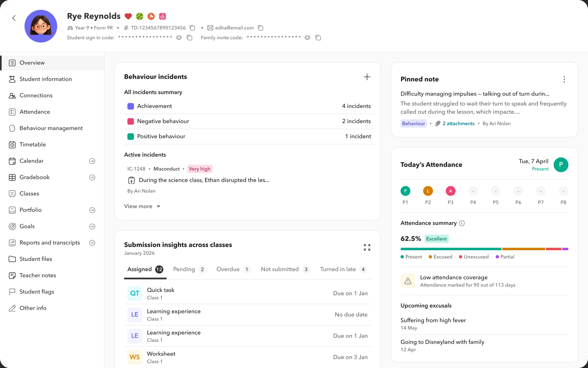Click the red heart flag icon

[x=128, y=16]
